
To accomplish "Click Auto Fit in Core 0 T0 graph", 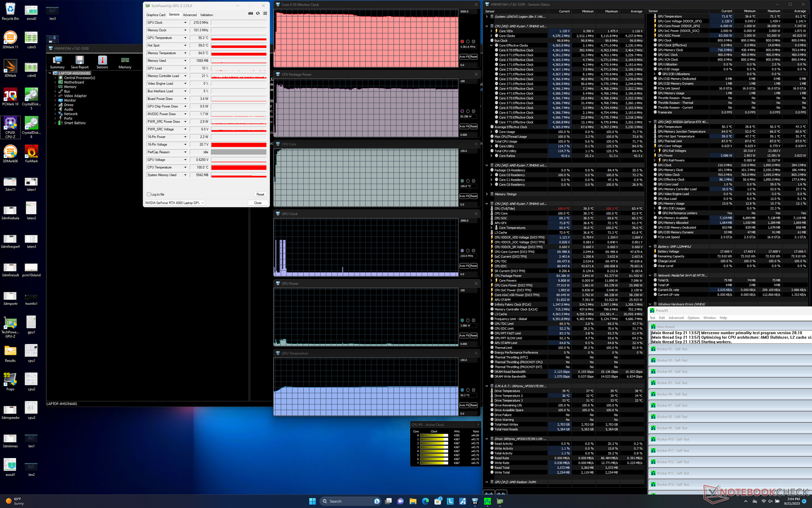I will [464, 57].
